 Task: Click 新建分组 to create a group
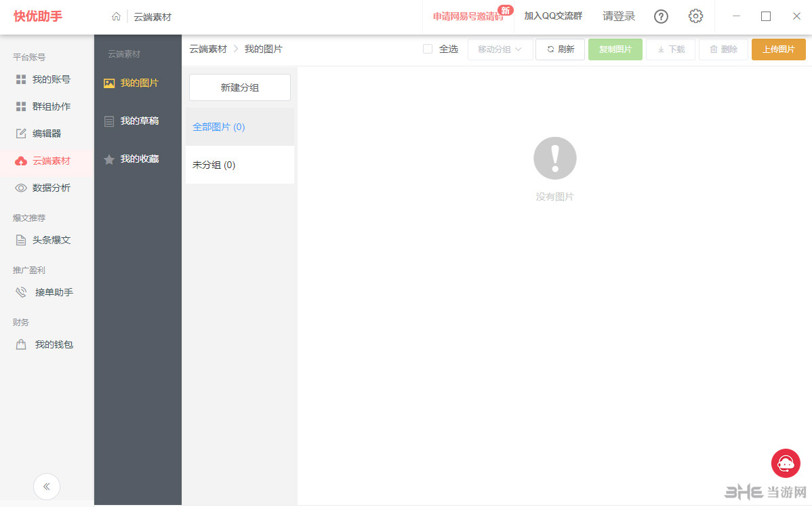point(239,87)
